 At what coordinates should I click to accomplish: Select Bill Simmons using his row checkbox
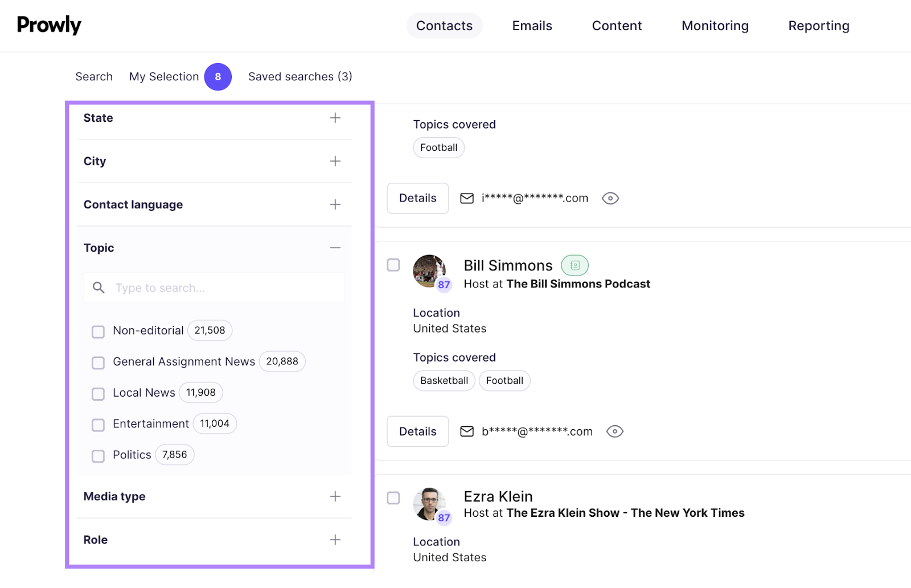[393, 265]
